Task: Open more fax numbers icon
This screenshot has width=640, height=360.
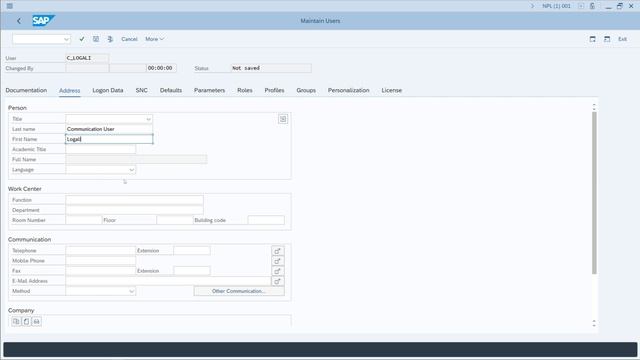Action: click(278, 271)
